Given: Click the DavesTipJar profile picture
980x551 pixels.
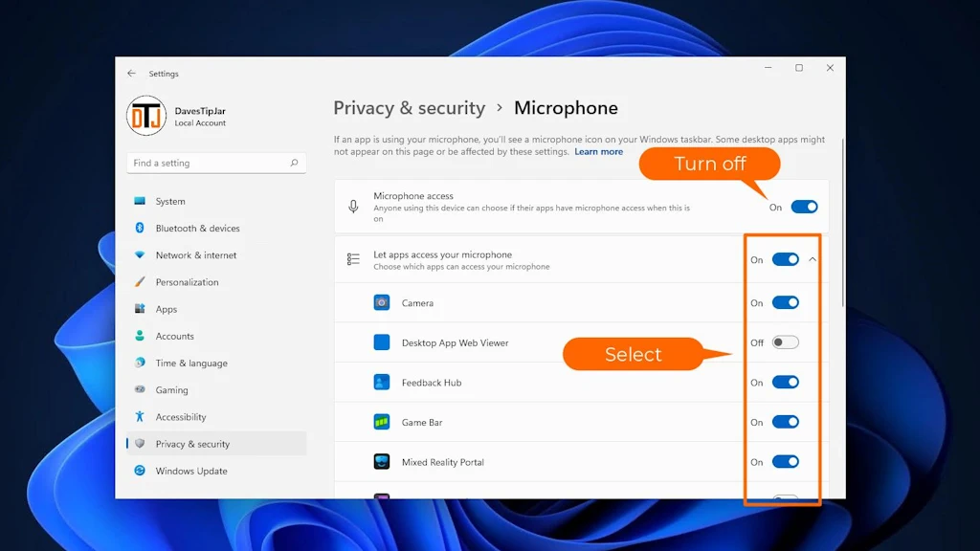Looking at the screenshot, I should (146, 116).
